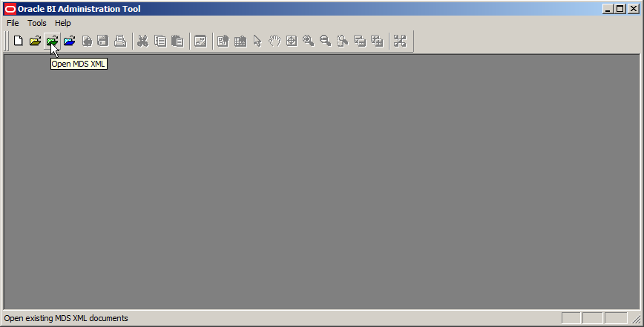Viewport: 644px width, 327px height.
Task: Open the Tools menu
Action: (37, 23)
